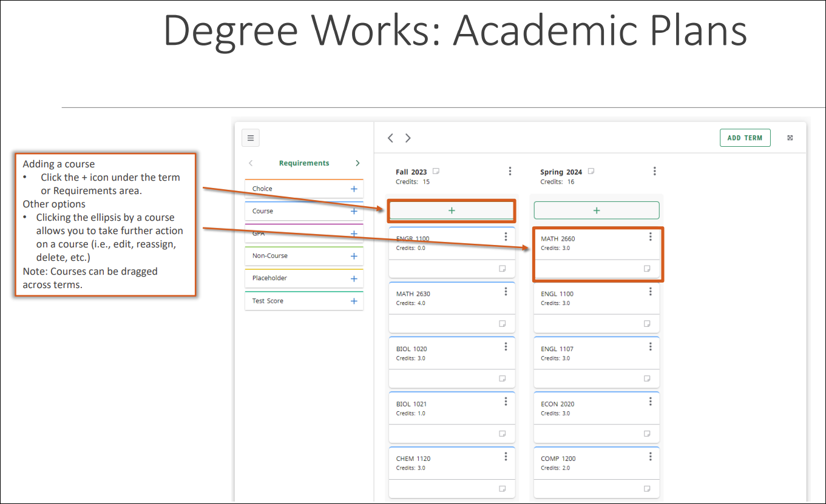
Task: Open the Fall 2023 term ellipsis menu
Action: (x=510, y=170)
